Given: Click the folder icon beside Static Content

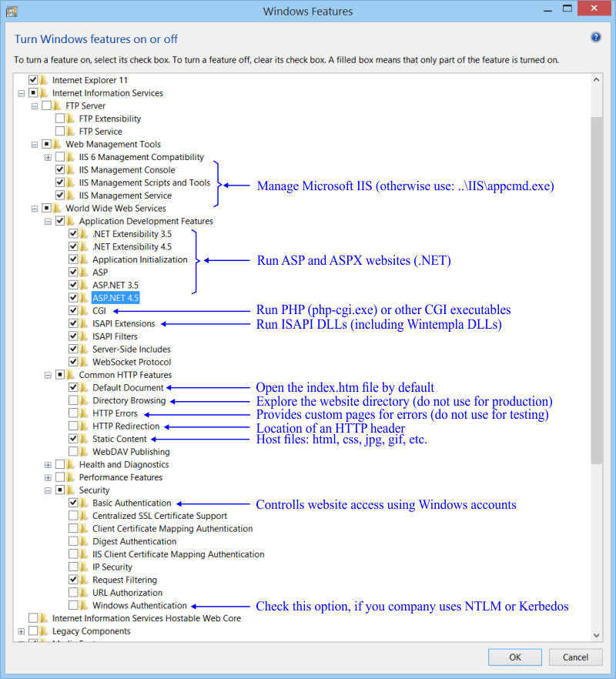Looking at the screenshot, I should tap(85, 439).
